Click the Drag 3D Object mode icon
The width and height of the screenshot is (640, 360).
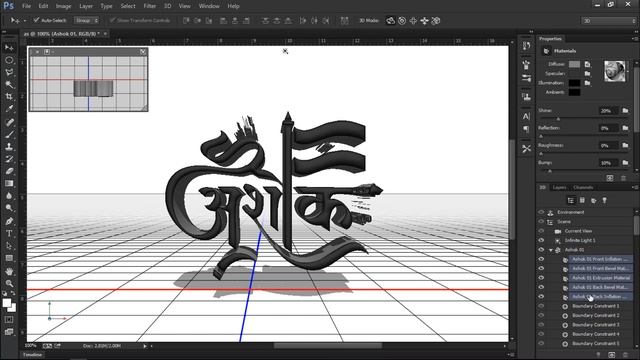pos(413,20)
